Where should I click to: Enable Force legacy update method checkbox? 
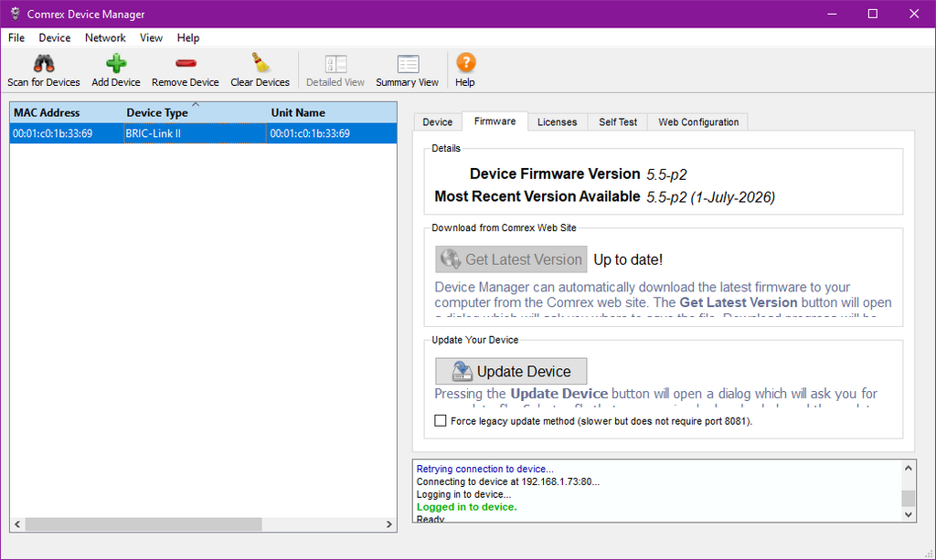point(441,421)
